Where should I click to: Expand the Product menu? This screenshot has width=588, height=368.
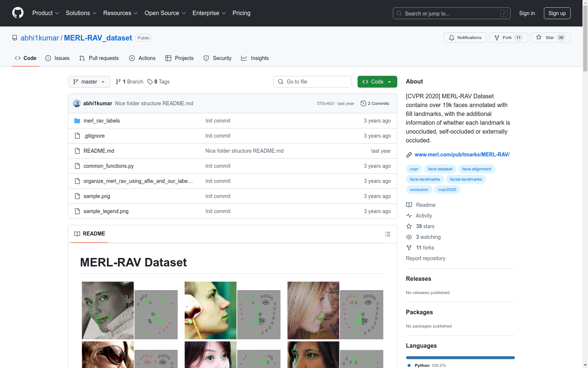pyautogui.click(x=46, y=13)
